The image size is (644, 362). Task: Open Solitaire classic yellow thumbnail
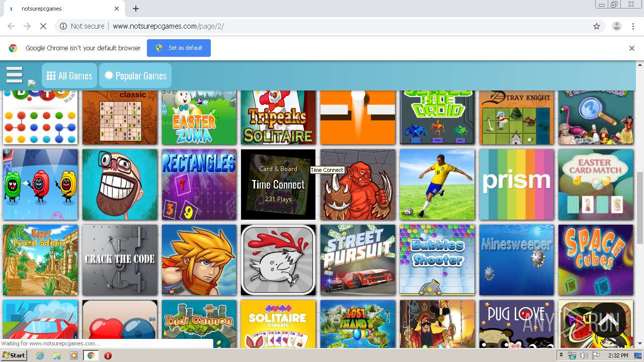tap(278, 324)
